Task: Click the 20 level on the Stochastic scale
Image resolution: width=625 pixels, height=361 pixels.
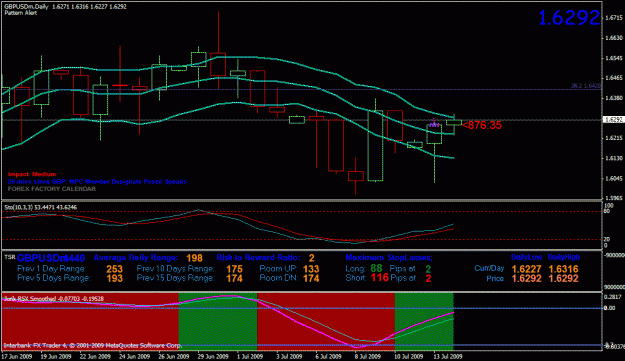Action: [x=607, y=239]
